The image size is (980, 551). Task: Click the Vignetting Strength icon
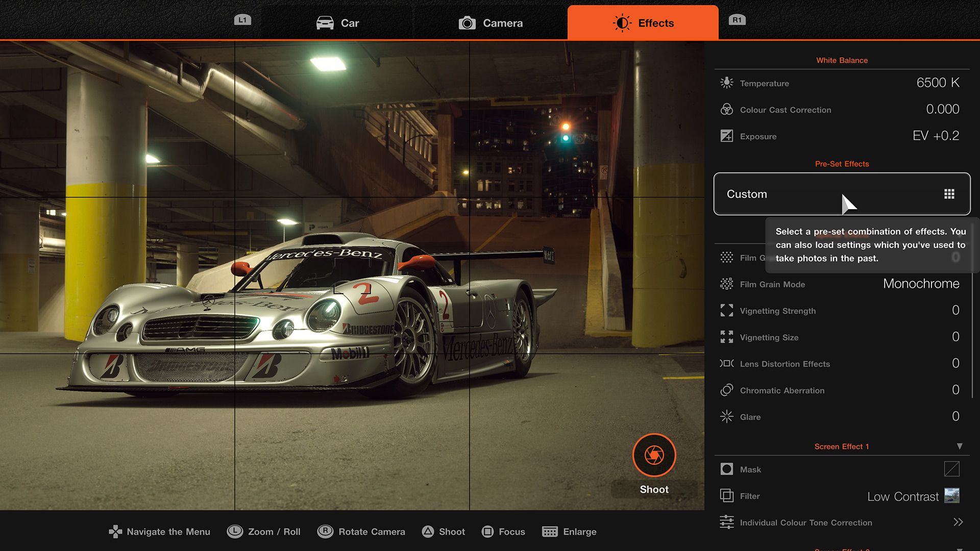point(726,310)
